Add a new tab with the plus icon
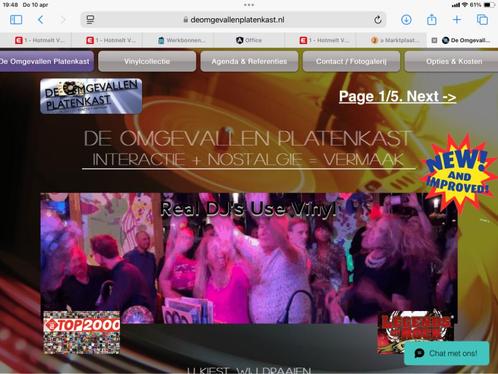 pyautogui.click(x=457, y=20)
